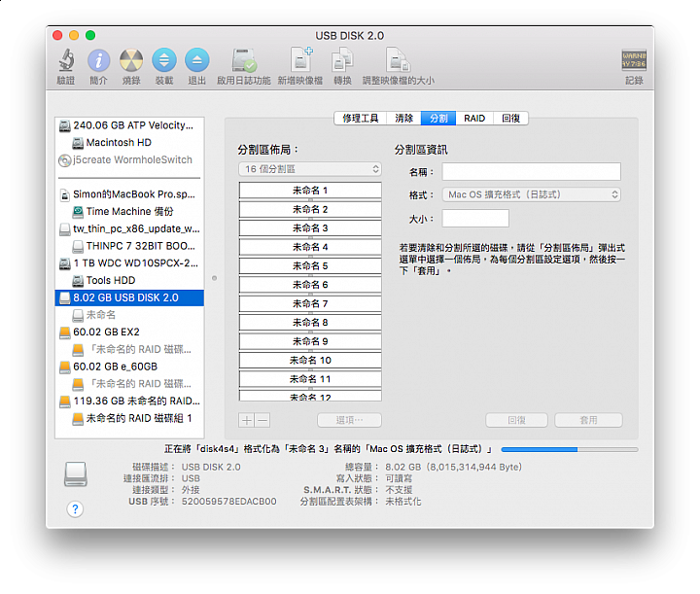Screen dimensions: 700x594
Task: Select Macintosh HD volume
Action: [x=129, y=142]
